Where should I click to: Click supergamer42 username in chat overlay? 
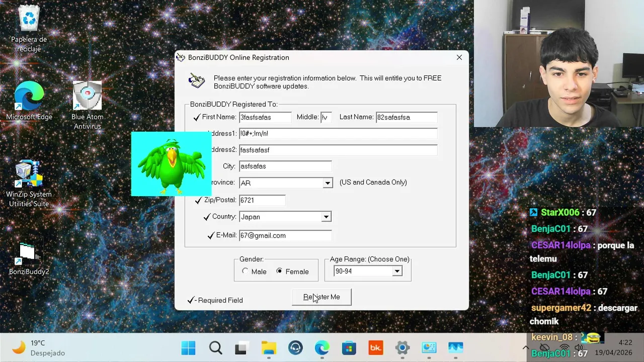561,308
